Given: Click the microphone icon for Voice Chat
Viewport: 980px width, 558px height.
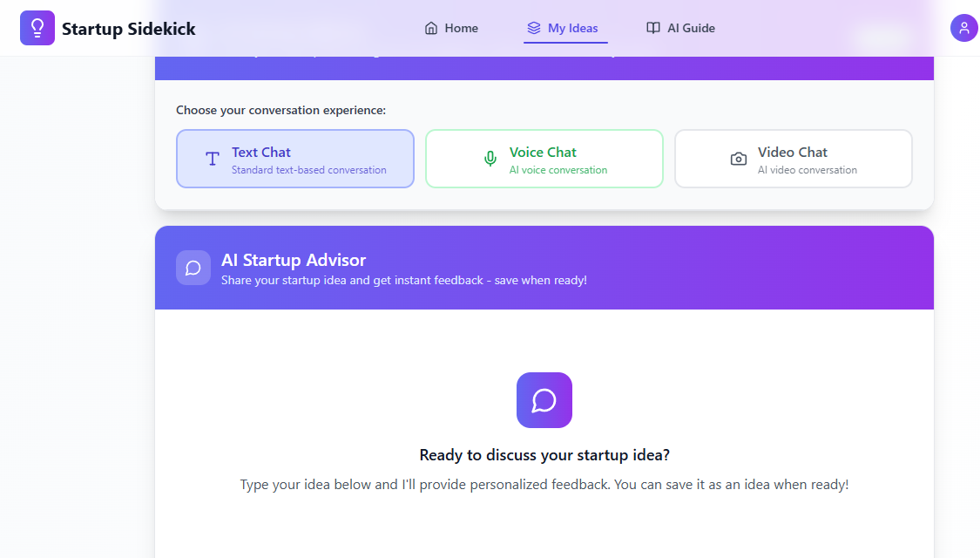Looking at the screenshot, I should pyautogui.click(x=490, y=158).
